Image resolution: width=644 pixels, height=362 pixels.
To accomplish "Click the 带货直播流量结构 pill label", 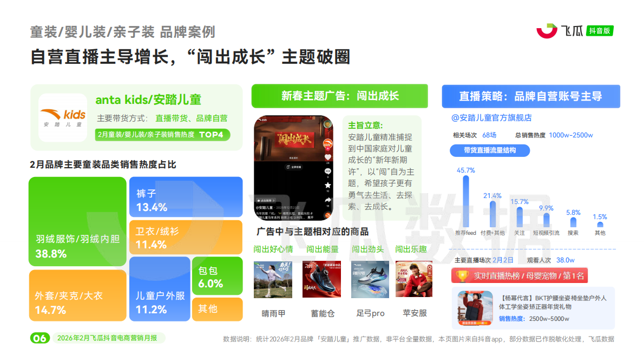I will coord(490,150).
